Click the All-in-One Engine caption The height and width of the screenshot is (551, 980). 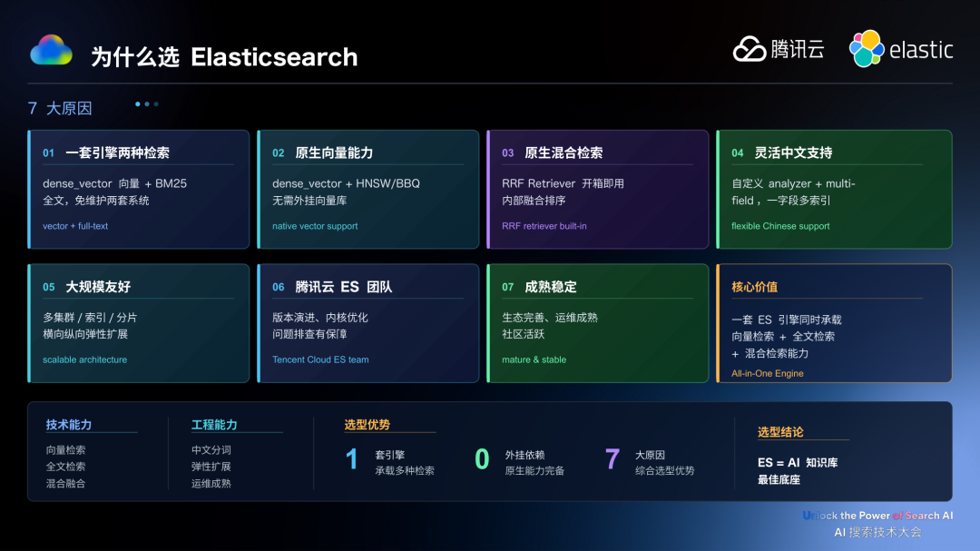[768, 373]
